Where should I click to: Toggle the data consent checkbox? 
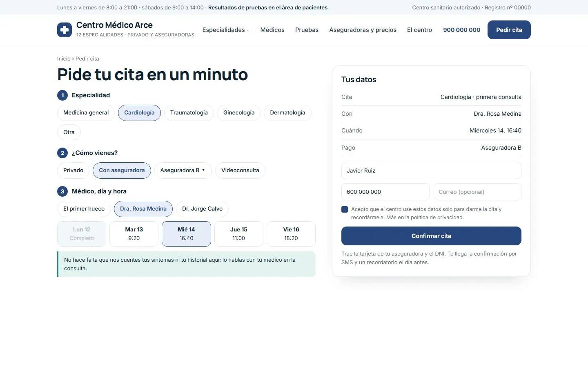(x=345, y=209)
